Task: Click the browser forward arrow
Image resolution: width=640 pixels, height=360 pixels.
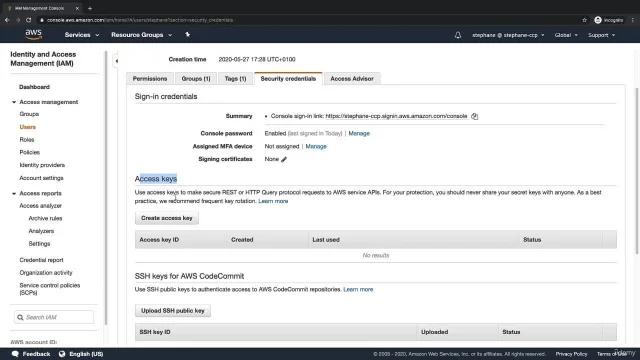Action: (18, 20)
